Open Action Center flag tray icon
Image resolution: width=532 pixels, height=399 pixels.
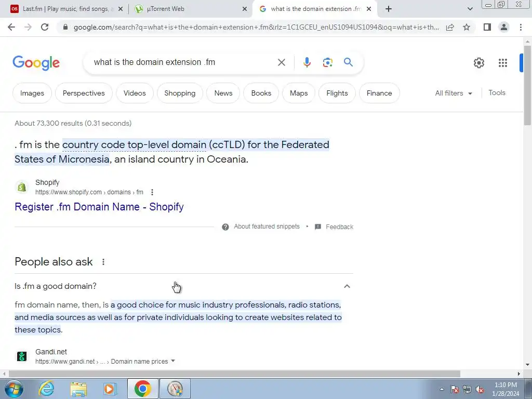[x=455, y=390]
